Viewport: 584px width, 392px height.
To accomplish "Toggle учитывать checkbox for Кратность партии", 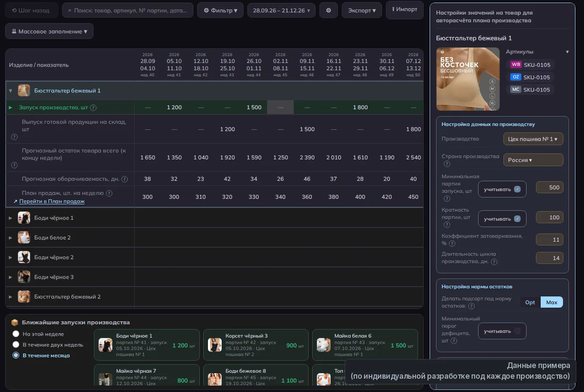I will tap(517, 219).
